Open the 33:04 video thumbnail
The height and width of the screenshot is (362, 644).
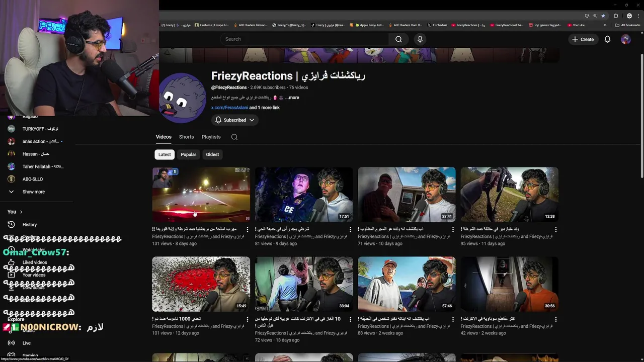(x=304, y=284)
